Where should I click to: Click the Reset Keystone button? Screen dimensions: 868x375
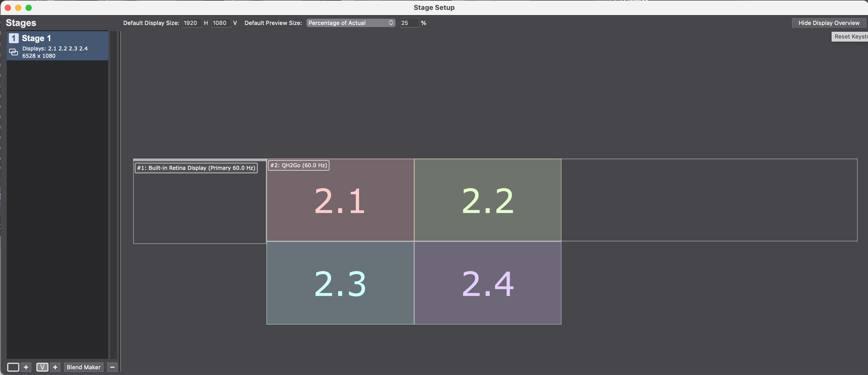(x=850, y=36)
